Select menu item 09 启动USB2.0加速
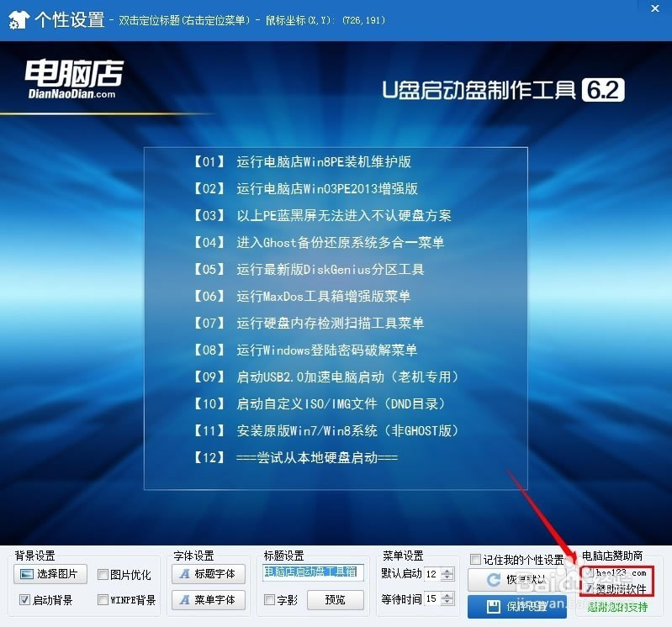This screenshot has width=672, height=627. click(x=326, y=377)
